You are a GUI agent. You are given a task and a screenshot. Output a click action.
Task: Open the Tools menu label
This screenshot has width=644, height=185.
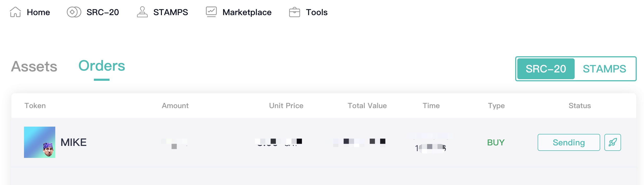[317, 12]
